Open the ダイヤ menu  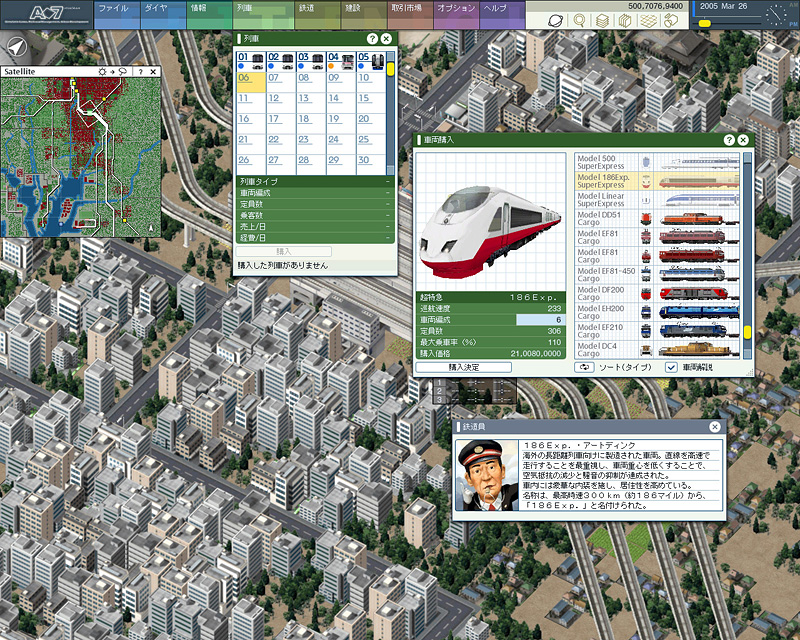(163, 14)
